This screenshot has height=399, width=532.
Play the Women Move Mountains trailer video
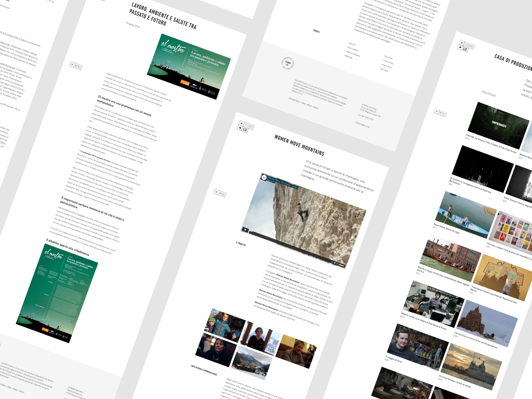[245, 229]
